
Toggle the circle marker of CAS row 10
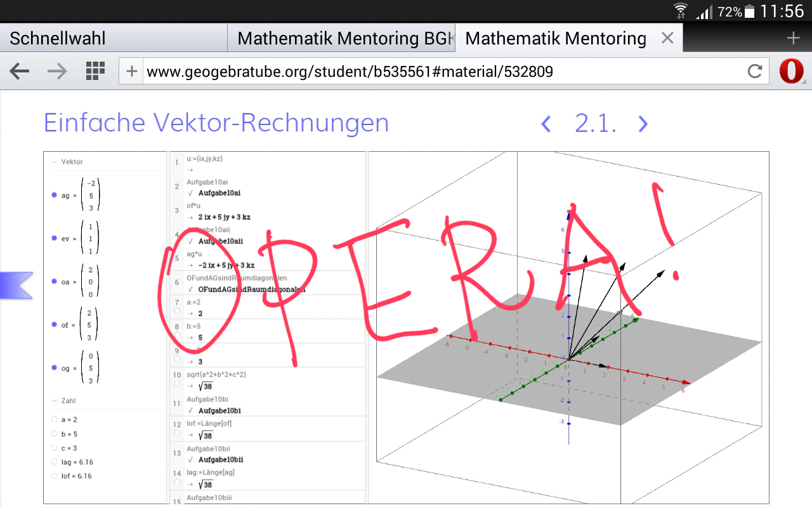tap(177, 384)
